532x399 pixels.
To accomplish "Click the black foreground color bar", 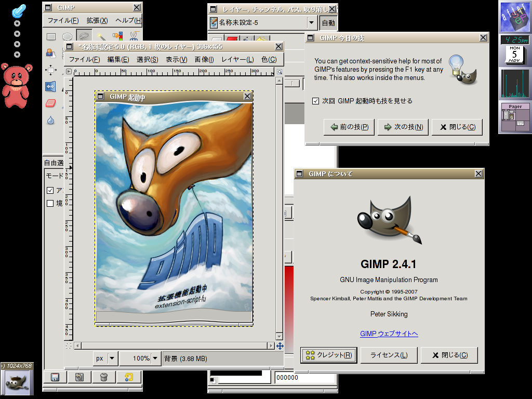I will pos(236,373).
